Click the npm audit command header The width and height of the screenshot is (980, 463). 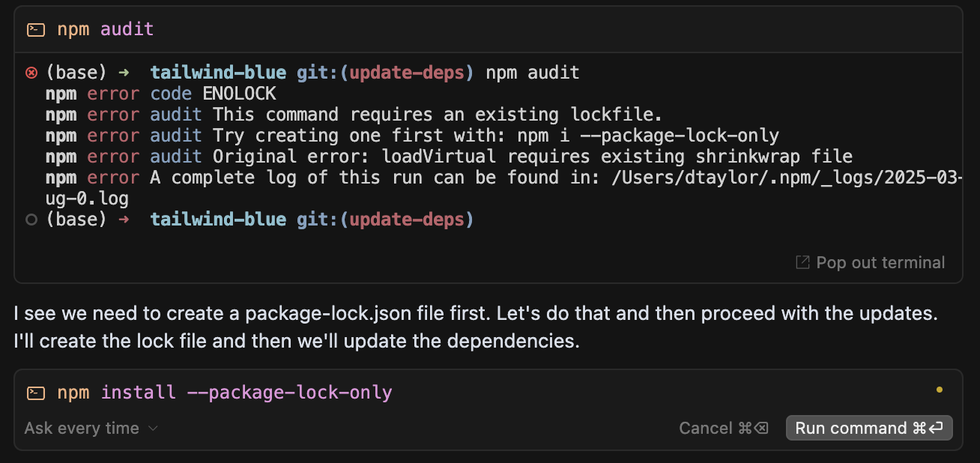tap(489, 29)
